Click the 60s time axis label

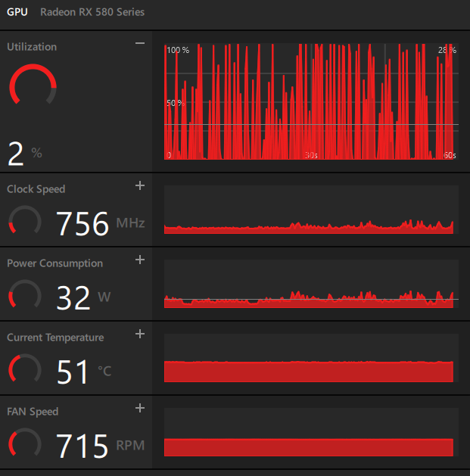pos(450,155)
